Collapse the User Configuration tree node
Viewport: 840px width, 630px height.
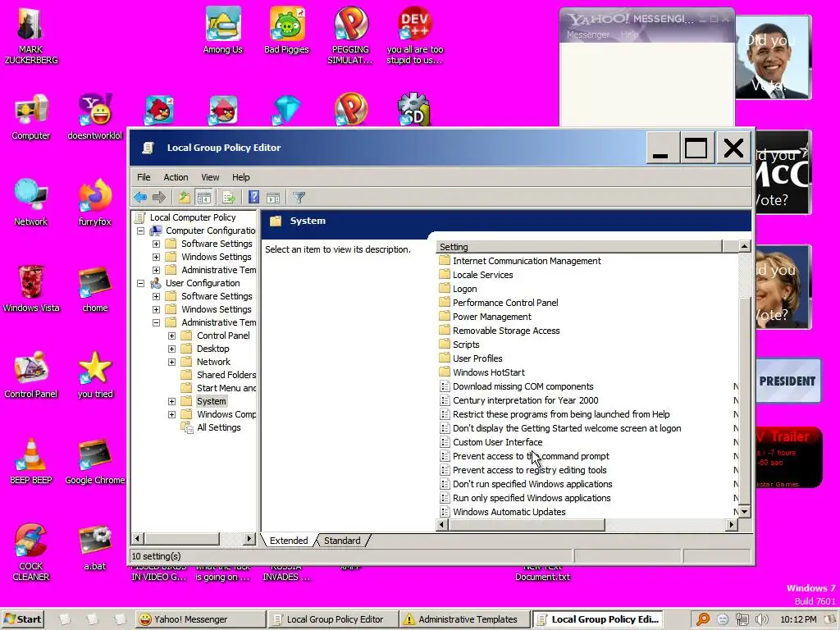(140, 283)
